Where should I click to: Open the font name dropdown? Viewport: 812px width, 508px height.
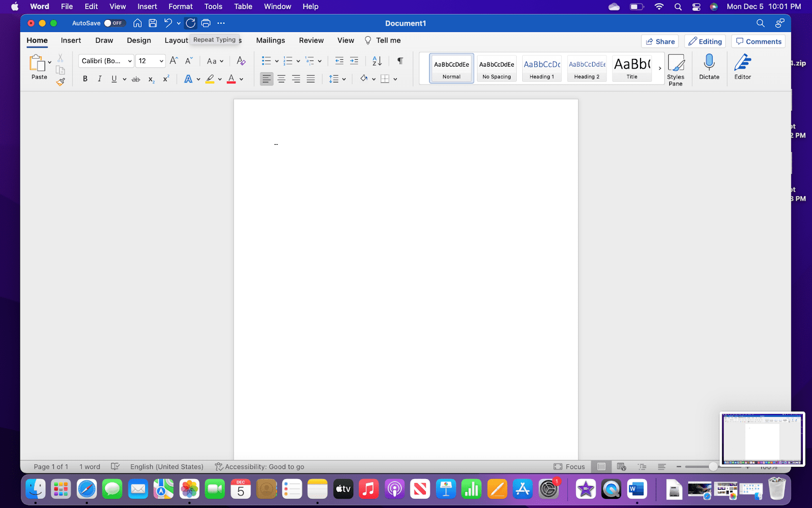[130, 61]
